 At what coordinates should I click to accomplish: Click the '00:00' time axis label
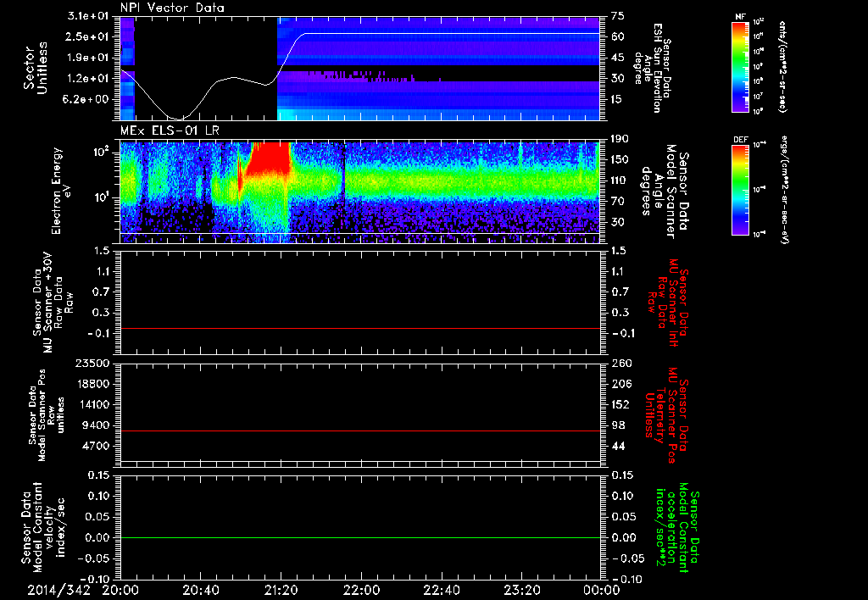[x=602, y=590]
